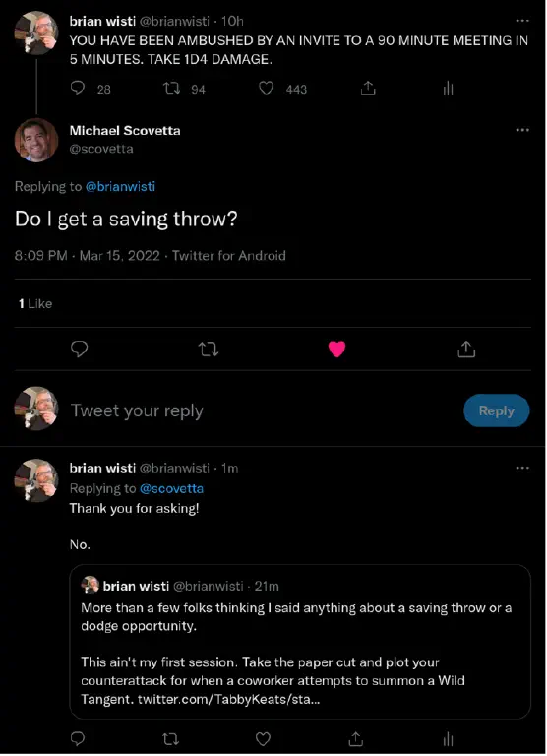
Task: Open the @brianwisti mention link
Action: 120,187
